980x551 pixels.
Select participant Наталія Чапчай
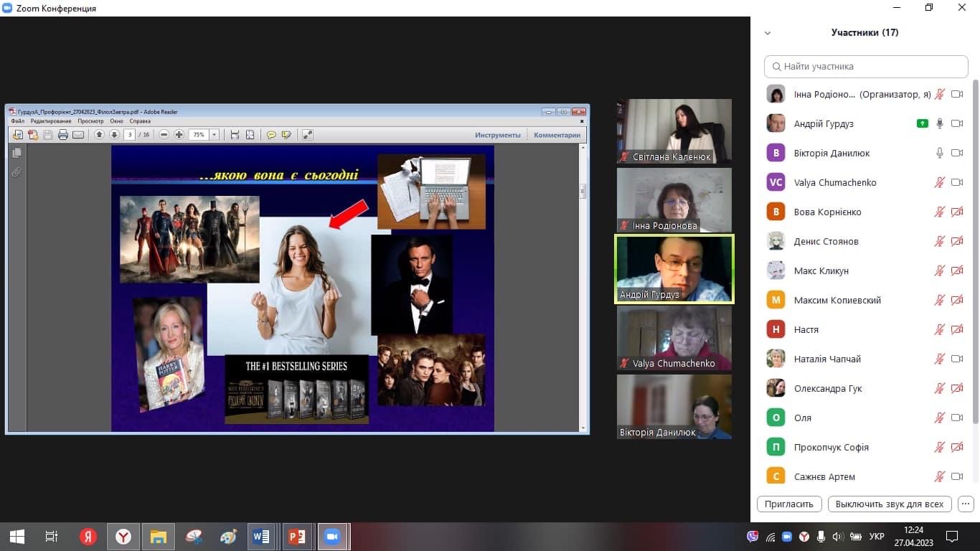865,359
